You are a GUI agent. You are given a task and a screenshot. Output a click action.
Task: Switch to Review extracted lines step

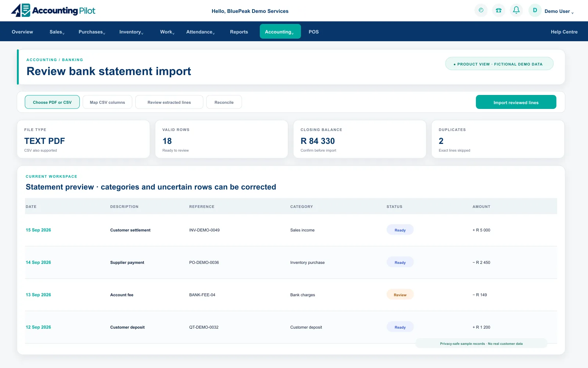(169, 102)
